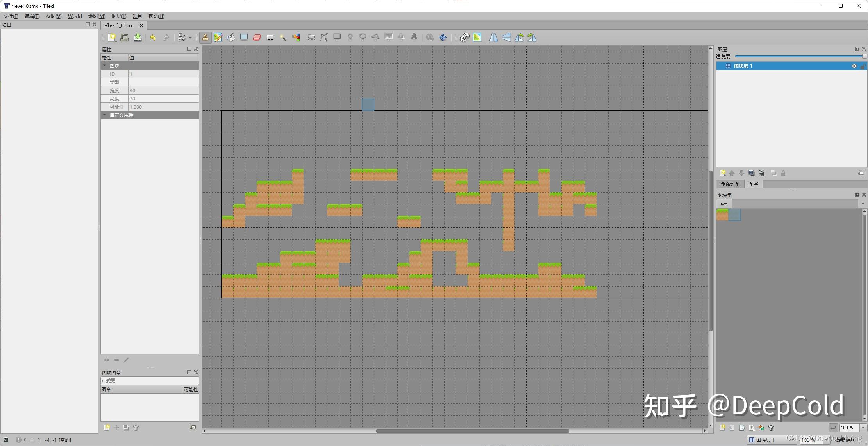Add a new property with the plus button

coord(106,360)
